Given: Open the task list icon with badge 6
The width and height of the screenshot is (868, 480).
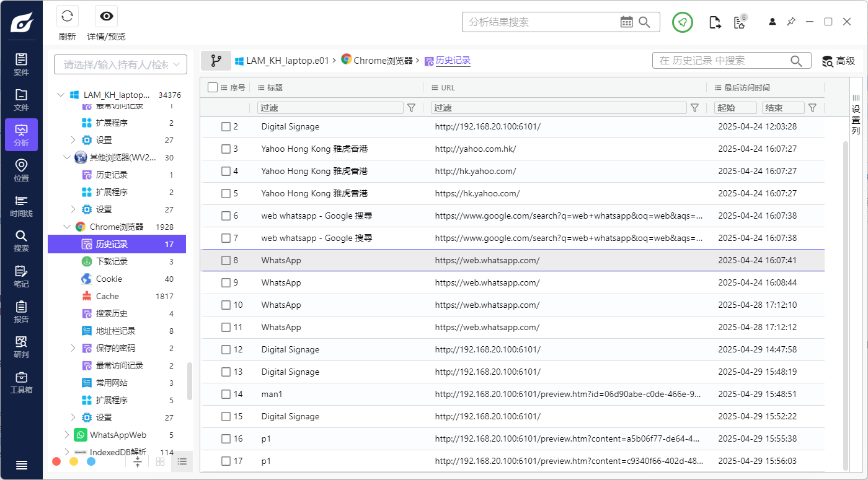Looking at the screenshot, I should coord(739,22).
